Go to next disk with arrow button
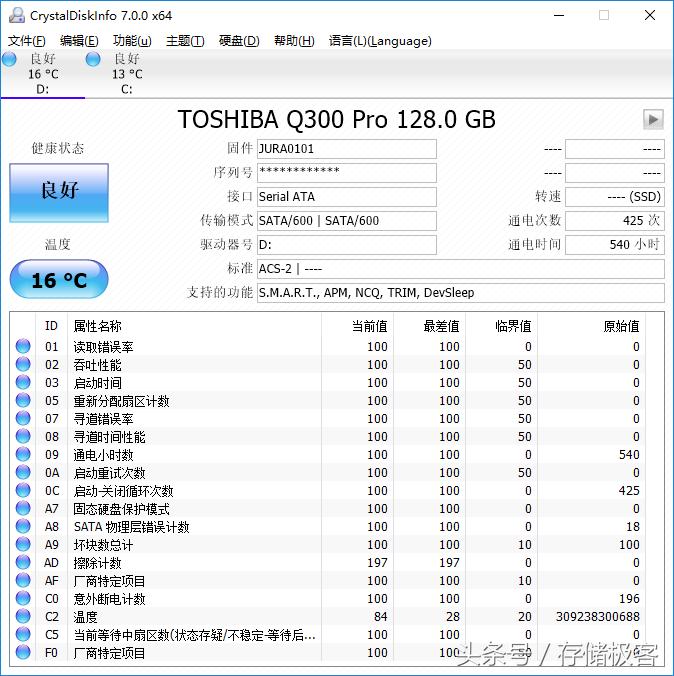This screenshot has height=676, width=674. pyautogui.click(x=653, y=119)
